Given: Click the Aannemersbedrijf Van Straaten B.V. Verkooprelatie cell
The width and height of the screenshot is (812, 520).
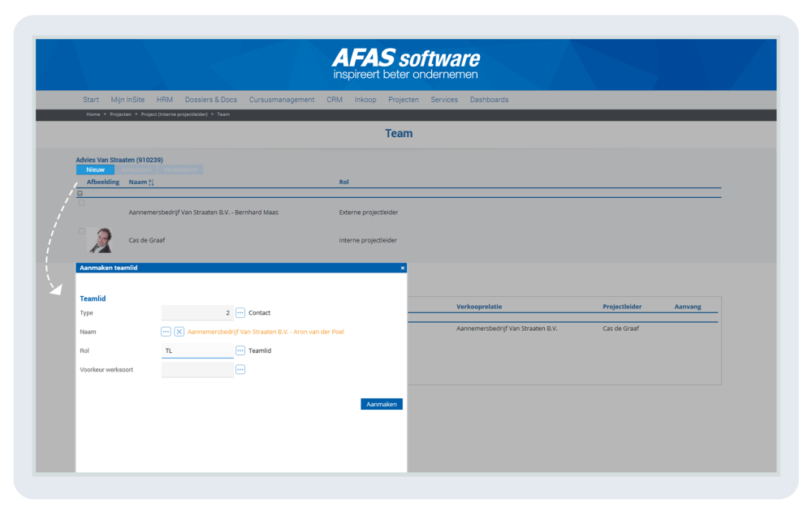Looking at the screenshot, I should [x=507, y=328].
